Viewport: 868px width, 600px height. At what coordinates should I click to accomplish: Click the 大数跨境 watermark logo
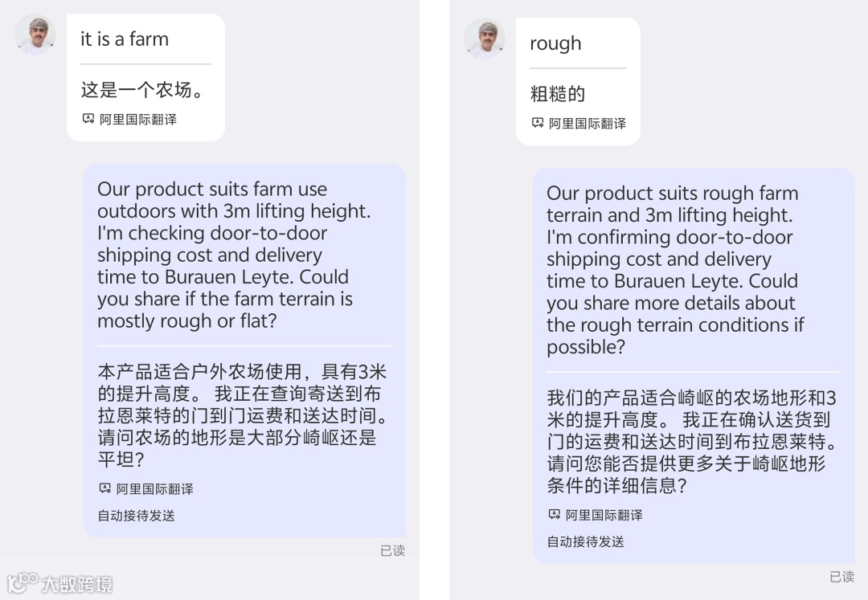click(x=59, y=583)
